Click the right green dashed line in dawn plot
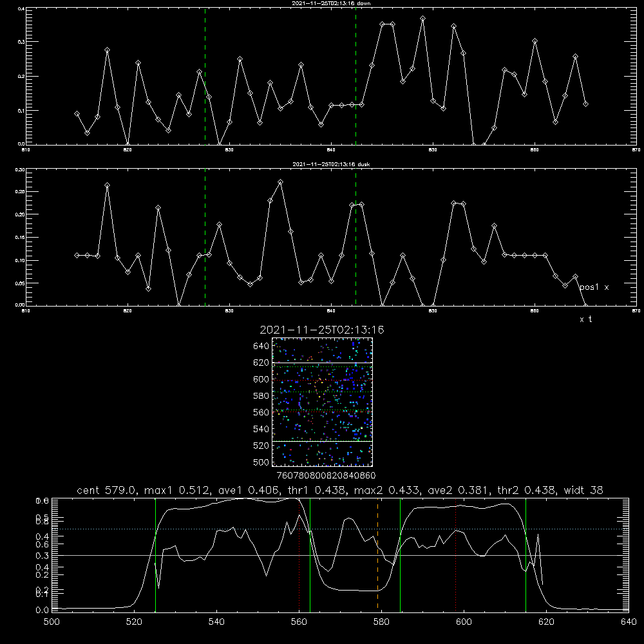This screenshot has width=644, height=644. [x=355, y=76]
